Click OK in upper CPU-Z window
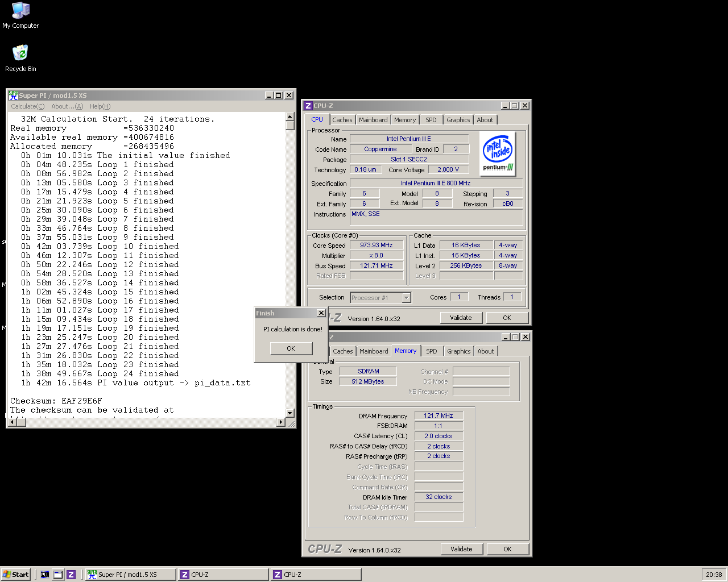The width and height of the screenshot is (728, 582). click(507, 318)
